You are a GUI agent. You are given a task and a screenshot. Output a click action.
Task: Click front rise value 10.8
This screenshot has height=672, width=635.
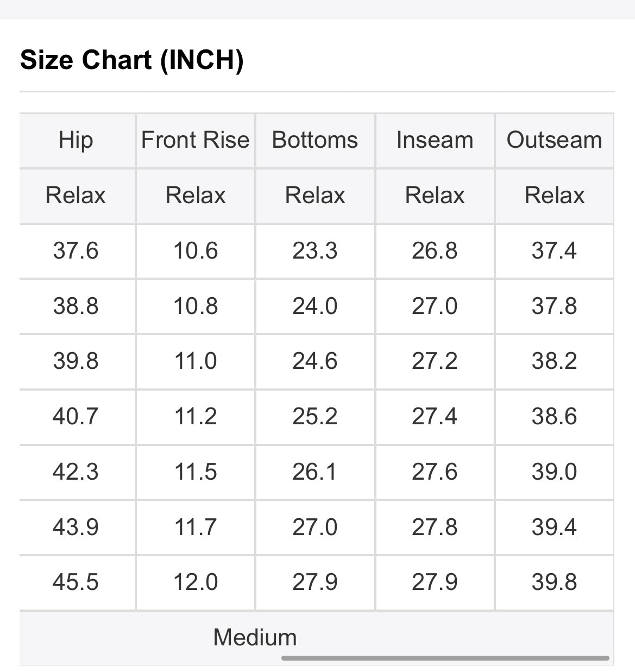[x=196, y=306]
